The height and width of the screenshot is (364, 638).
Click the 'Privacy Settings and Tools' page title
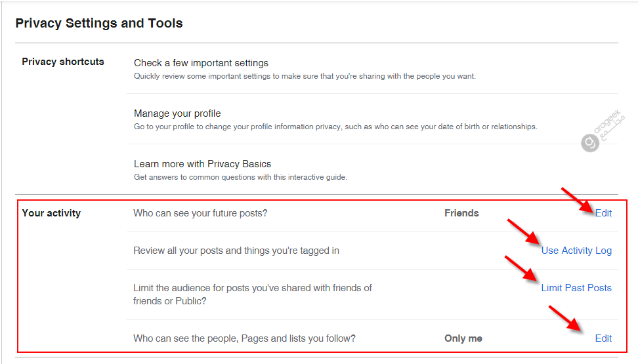pos(99,23)
